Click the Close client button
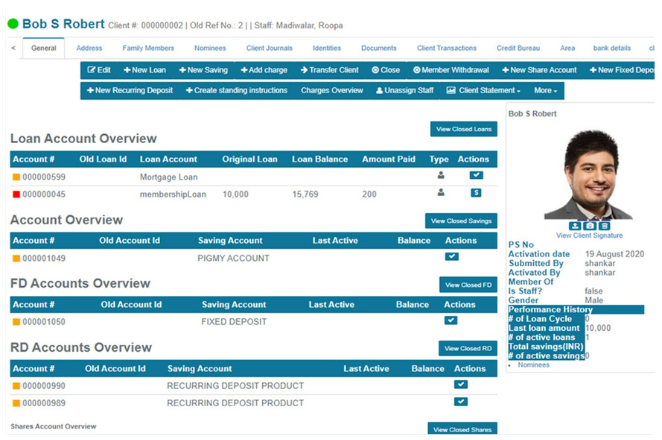Image resolution: width=662 pixels, height=440 pixels. tap(386, 70)
